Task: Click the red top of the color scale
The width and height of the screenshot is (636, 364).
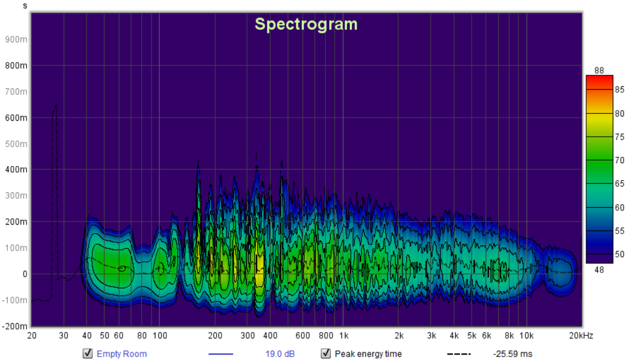Action: (599, 79)
